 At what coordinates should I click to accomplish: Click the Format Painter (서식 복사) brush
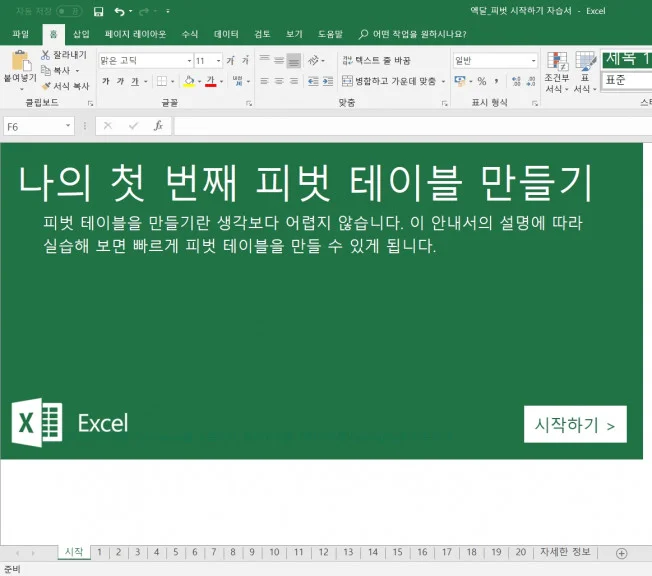pos(46,86)
